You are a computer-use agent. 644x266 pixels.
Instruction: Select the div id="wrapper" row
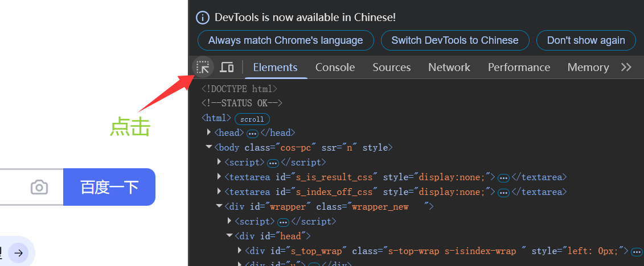(x=329, y=206)
